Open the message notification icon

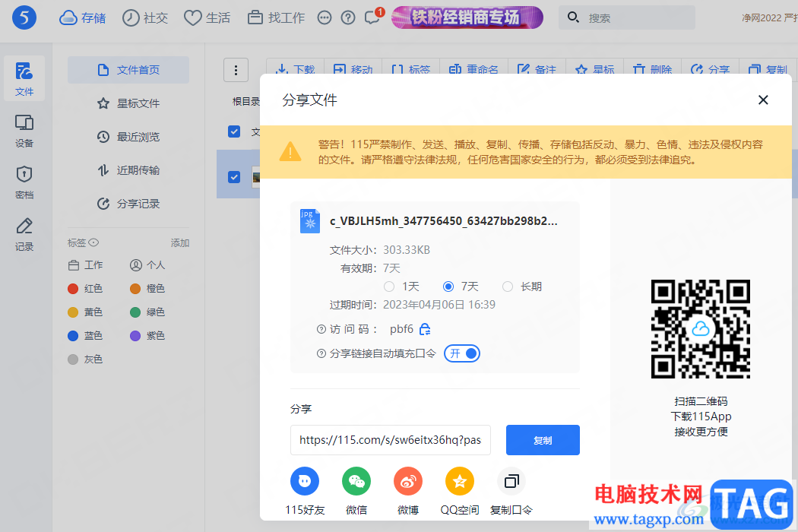click(x=373, y=17)
